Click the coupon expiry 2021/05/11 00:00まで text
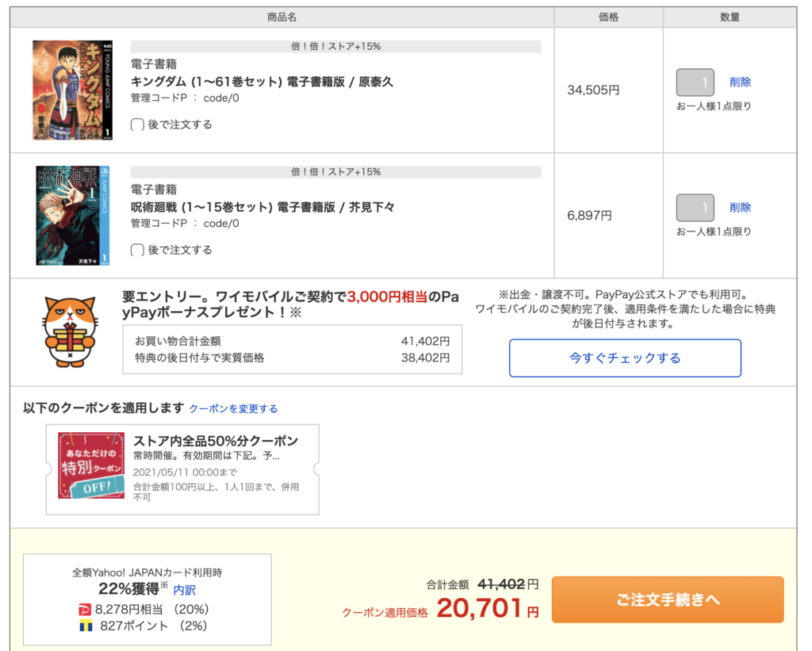This screenshot has height=651, width=812. [185, 473]
